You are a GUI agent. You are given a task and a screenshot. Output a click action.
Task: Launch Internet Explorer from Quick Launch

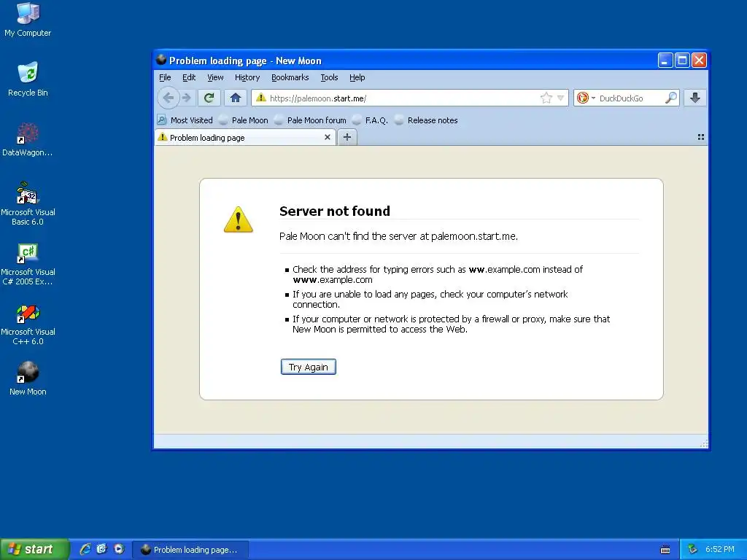pos(85,549)
